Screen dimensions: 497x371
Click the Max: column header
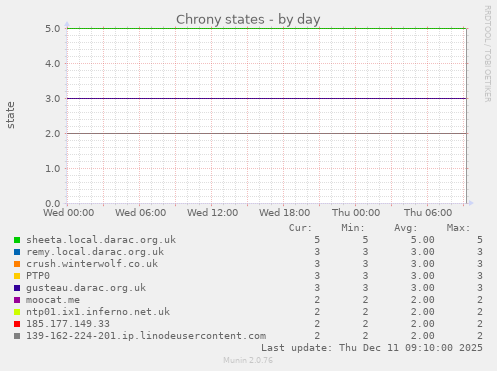(458, 228)
